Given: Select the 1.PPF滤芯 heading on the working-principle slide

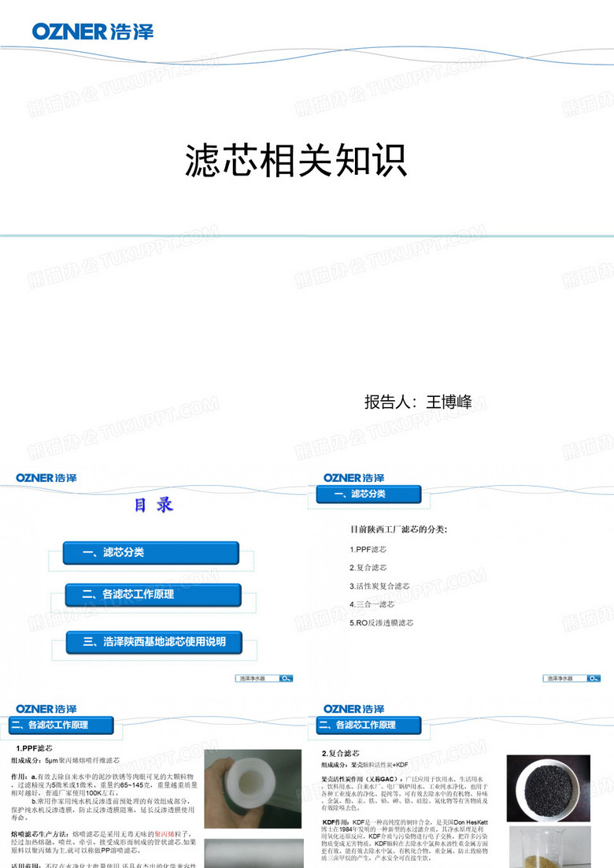Looking at the screenshot, I should 34,748.
